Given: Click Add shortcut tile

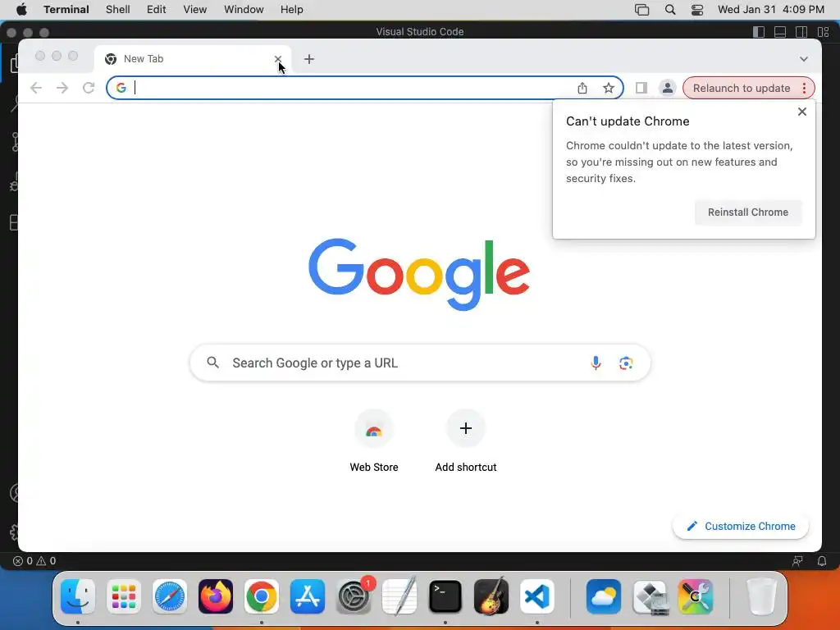Looking at the screenshot, I should (466, 441).
